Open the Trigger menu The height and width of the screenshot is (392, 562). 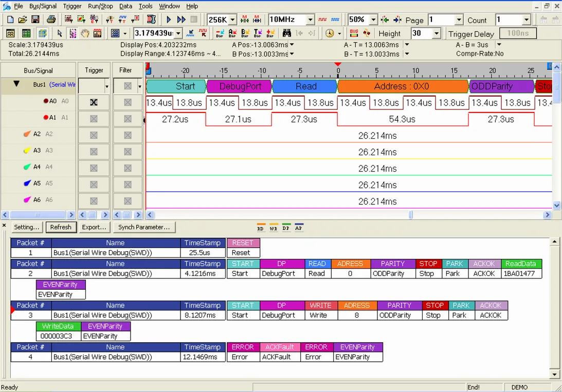72,6
